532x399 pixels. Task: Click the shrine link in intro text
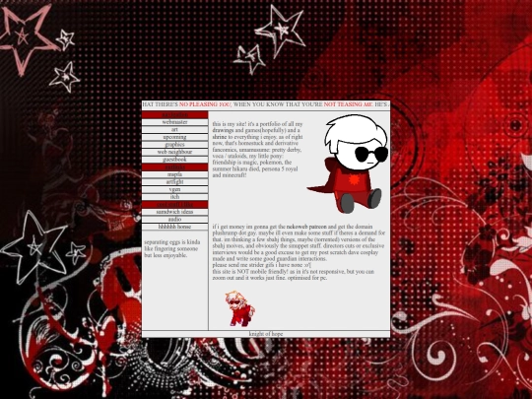(219, 137)
